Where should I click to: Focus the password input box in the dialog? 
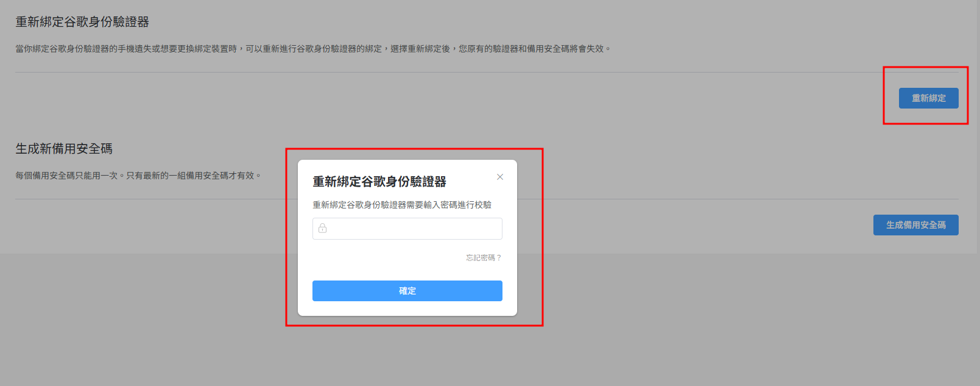tap(407, 229)
